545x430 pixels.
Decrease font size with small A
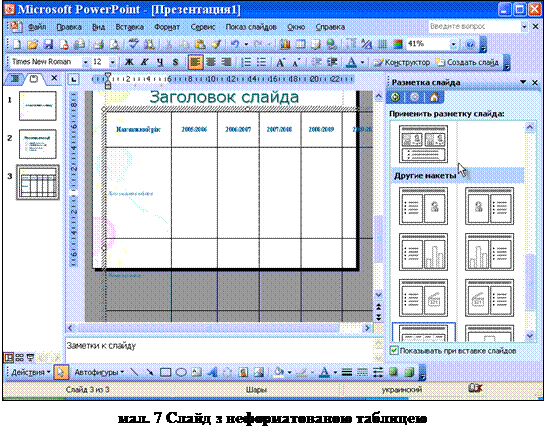[296, 62]
